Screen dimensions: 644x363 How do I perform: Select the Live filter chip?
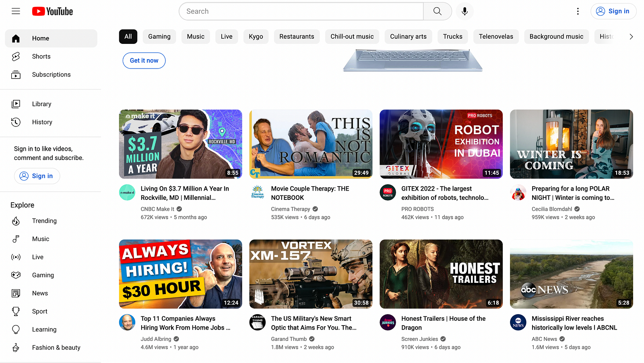click(x=227, y=37)
